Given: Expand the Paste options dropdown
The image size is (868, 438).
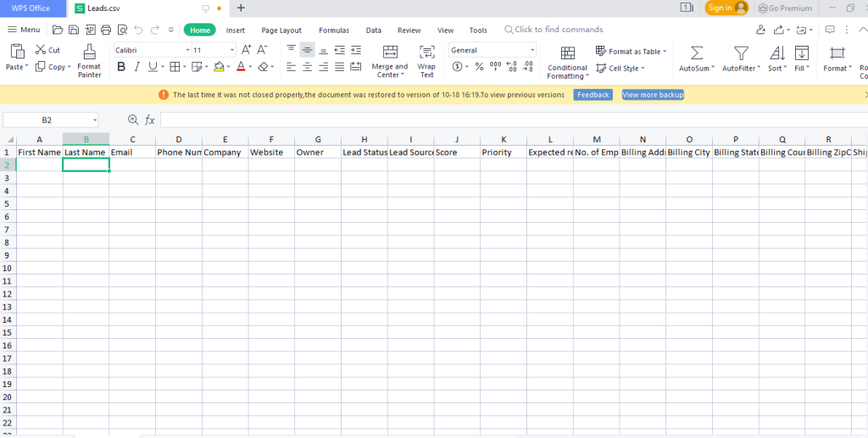Looking at the screenshot, I should [26, 67].
